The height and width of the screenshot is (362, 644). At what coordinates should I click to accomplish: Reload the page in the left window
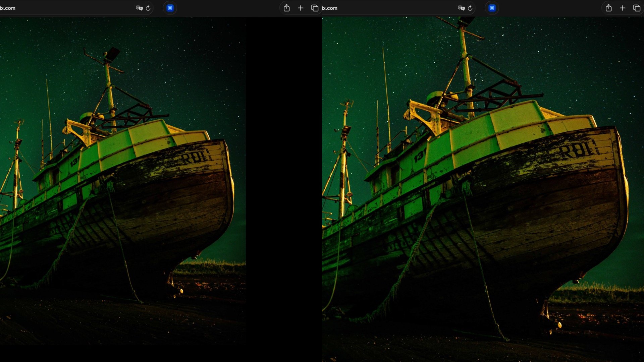pos(148,8)
